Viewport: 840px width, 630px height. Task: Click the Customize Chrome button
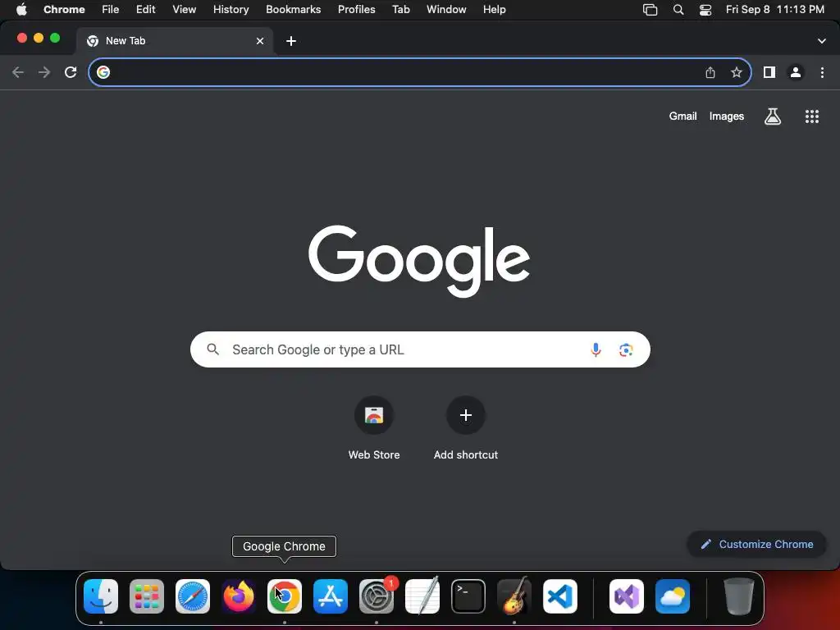tap(756, 545)
